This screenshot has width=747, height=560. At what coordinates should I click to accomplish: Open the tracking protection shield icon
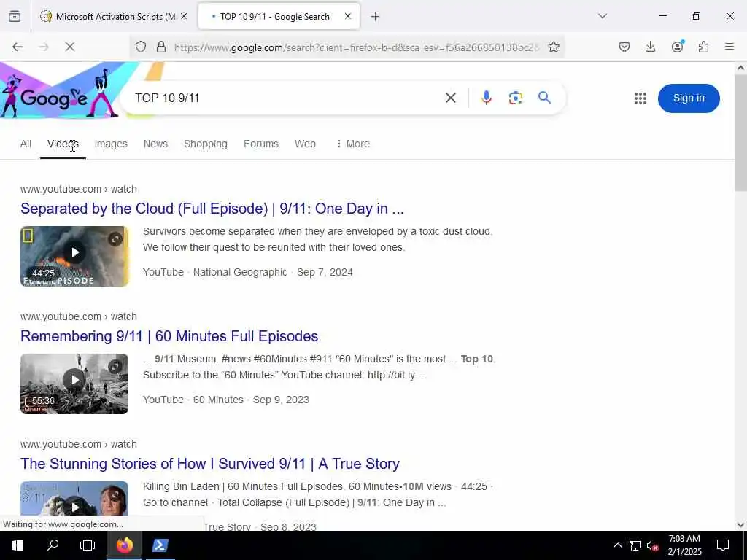click(x=141, y=47)
